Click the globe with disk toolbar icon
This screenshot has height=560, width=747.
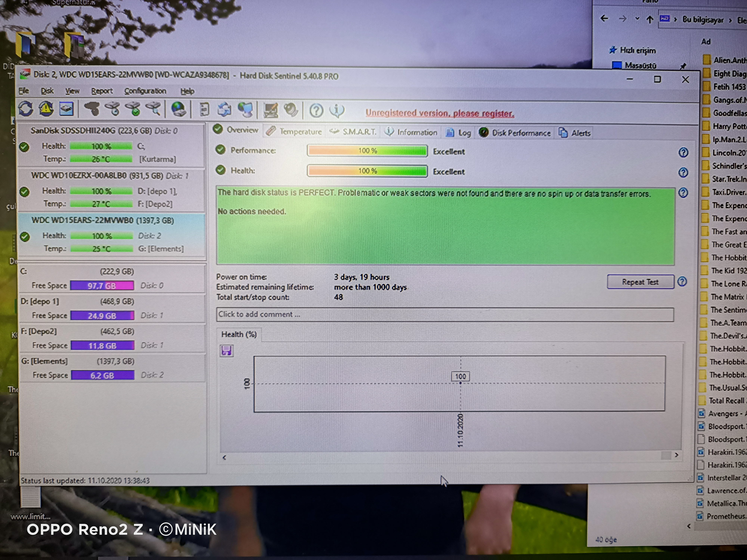[x=178, y=110]
